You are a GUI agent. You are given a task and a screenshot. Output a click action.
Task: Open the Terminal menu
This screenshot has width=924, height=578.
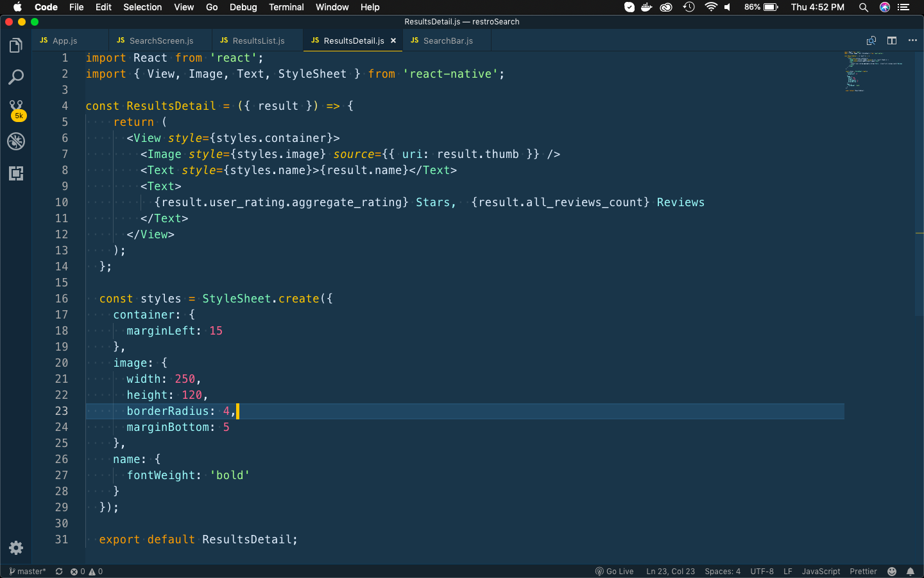286,7
